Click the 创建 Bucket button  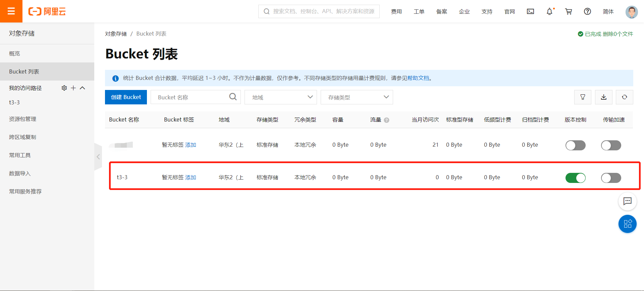(x=126, y=97)
